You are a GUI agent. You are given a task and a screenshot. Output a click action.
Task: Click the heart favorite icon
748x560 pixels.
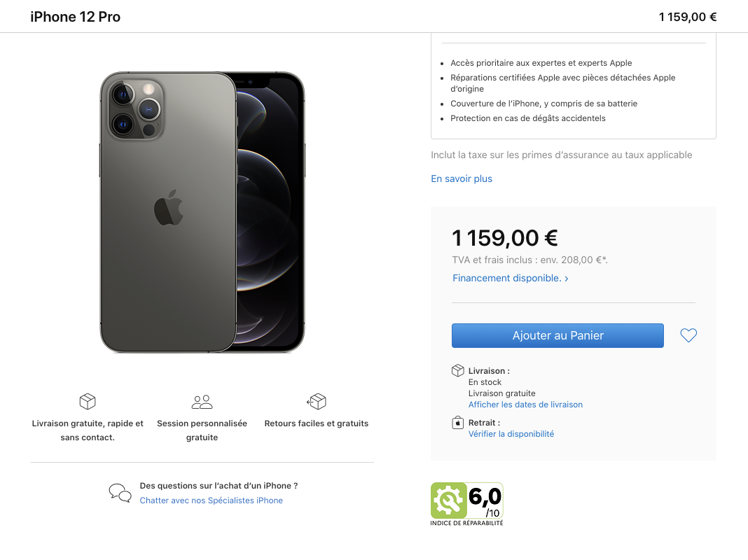pyautogui.click(x=688, y=336)
